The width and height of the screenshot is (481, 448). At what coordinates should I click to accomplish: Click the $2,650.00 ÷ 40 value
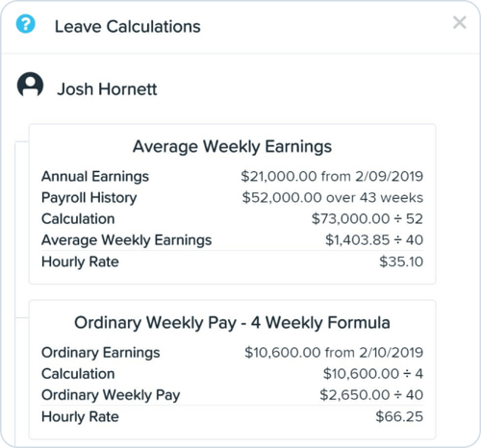pos(371,395)
